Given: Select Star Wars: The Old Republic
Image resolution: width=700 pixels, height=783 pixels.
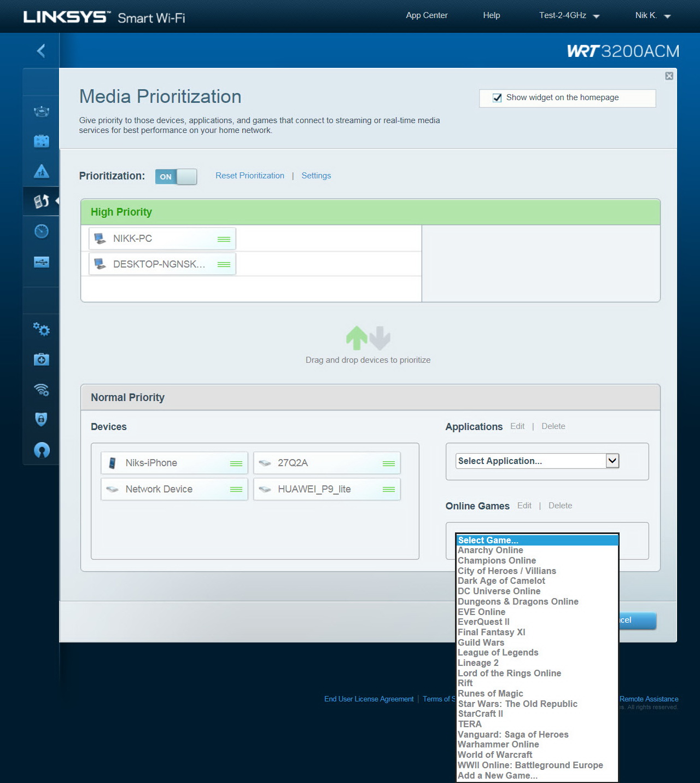Looking at the screenshot, I should coord(538,704).
